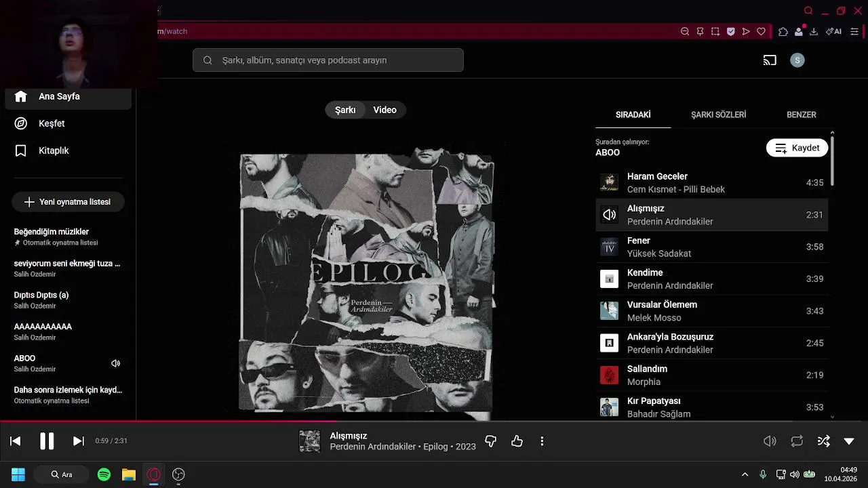Viewport: 868px width, 488px height.
Task: Switch to Şarkı mode
Action: click(345, 110)
